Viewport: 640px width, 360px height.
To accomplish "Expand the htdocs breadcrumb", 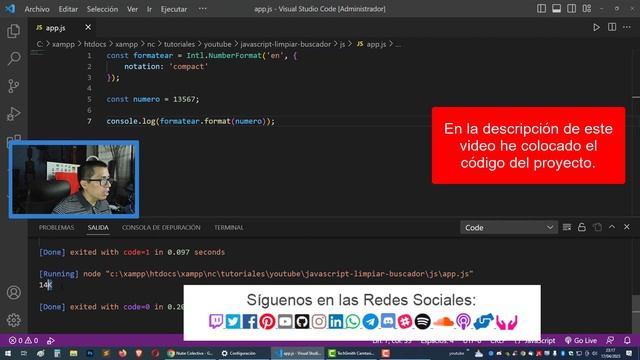I will (95, 44).
